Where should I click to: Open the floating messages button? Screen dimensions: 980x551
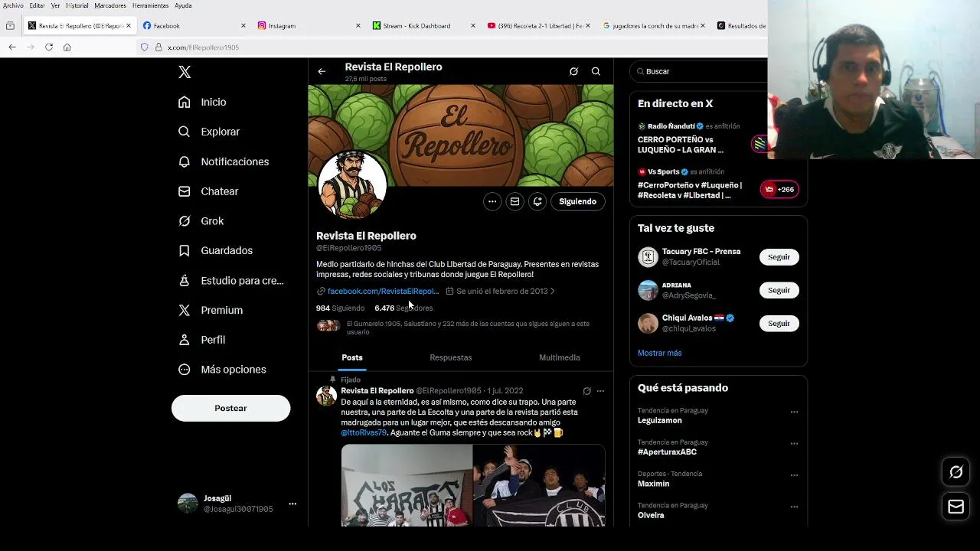955,507
